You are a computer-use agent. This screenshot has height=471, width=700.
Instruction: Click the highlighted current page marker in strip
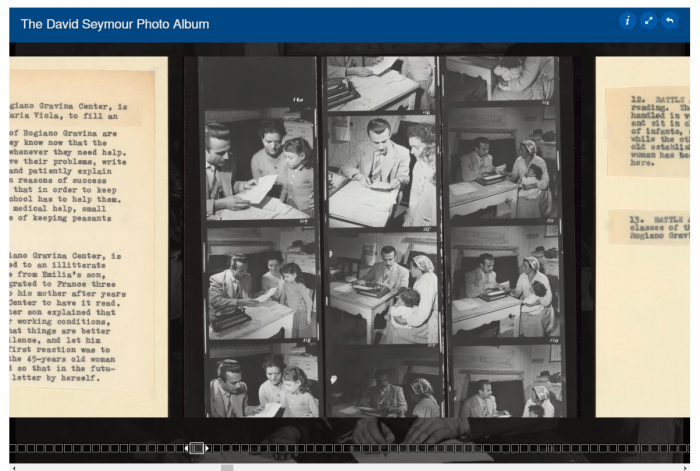(x=196, y=448)
